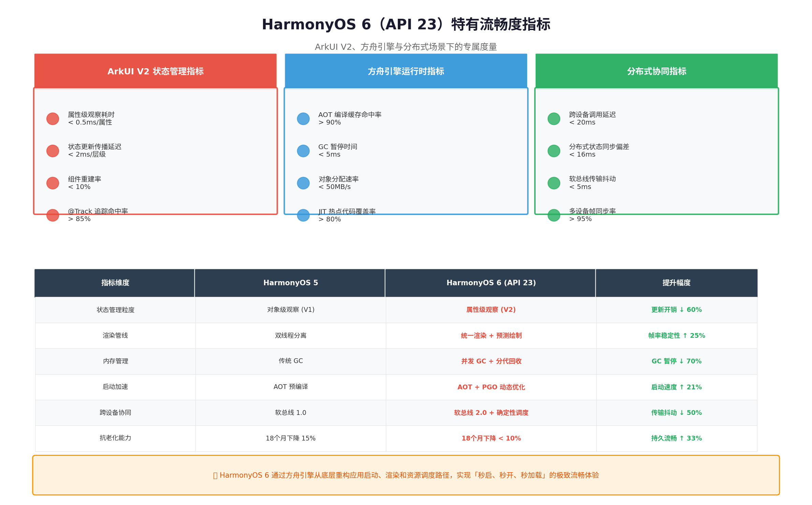
Task: Select the green cell 传输抖动 ↓ 50%
Action: click(677, 413)
